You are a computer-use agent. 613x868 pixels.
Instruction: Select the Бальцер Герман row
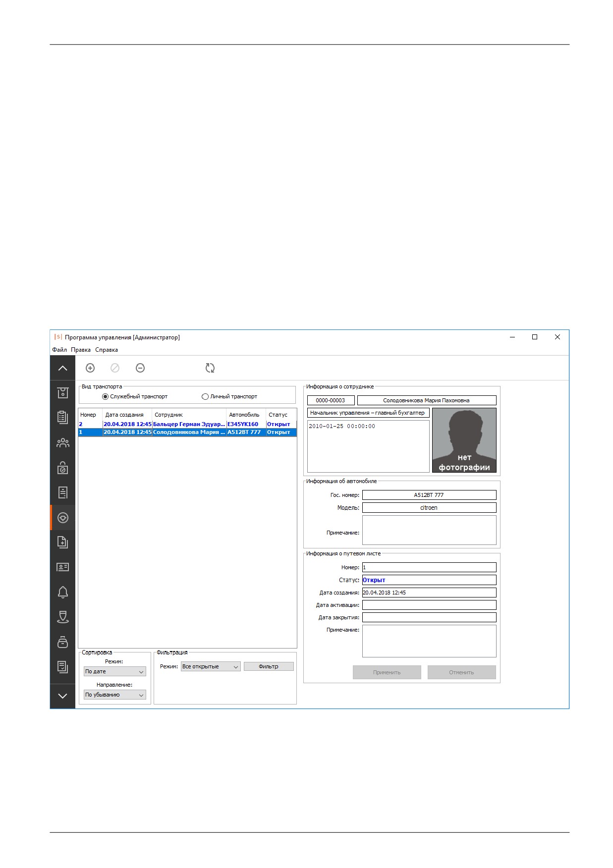coord(187,425)
